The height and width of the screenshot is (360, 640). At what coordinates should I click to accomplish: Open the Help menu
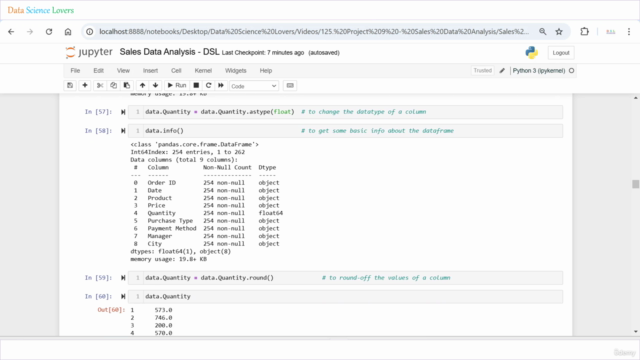pyautogui.click(x=266, y=71)
